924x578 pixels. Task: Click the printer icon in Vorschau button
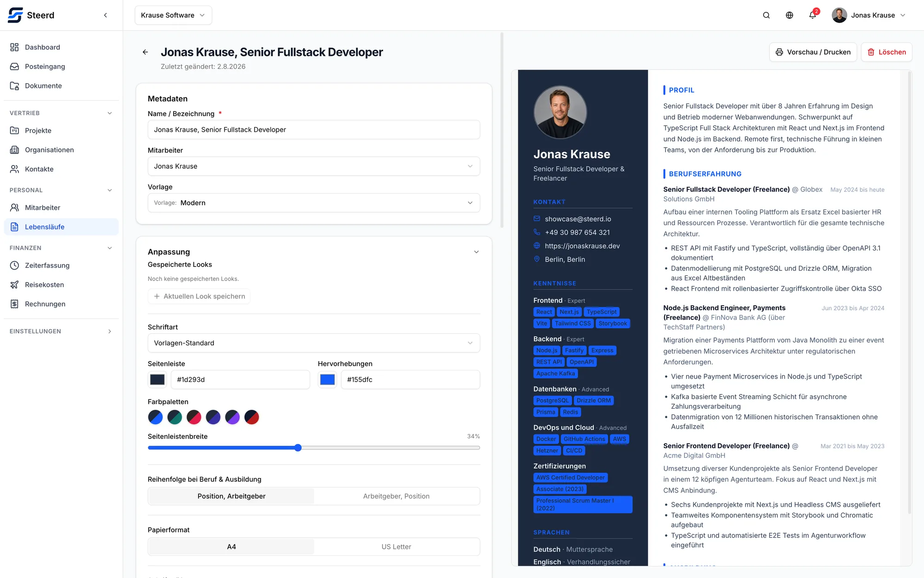click(x=779, y=52)
